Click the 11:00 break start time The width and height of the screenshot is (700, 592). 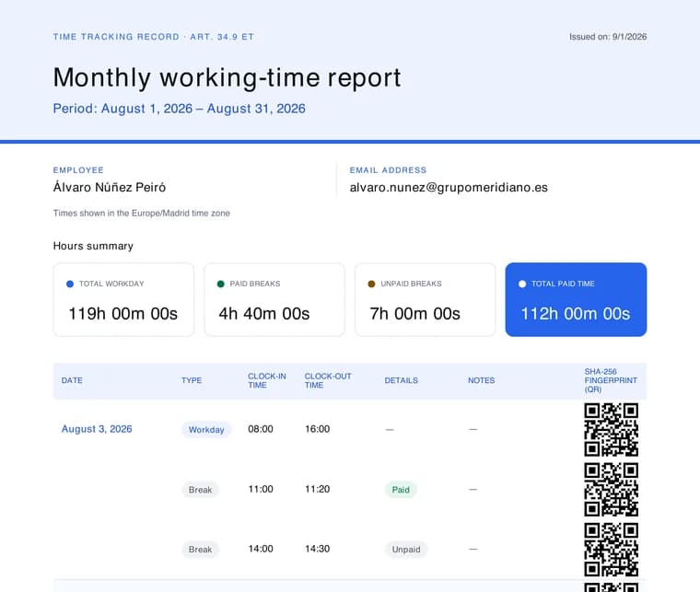tap(261, 489)
